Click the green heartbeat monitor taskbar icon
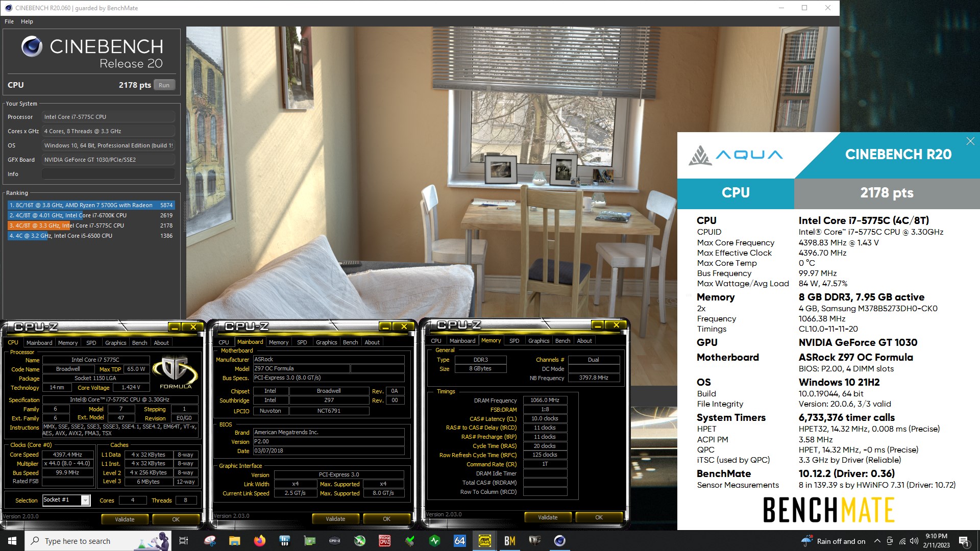This screenshot has width=980, height=551. [x=435, y=541]
